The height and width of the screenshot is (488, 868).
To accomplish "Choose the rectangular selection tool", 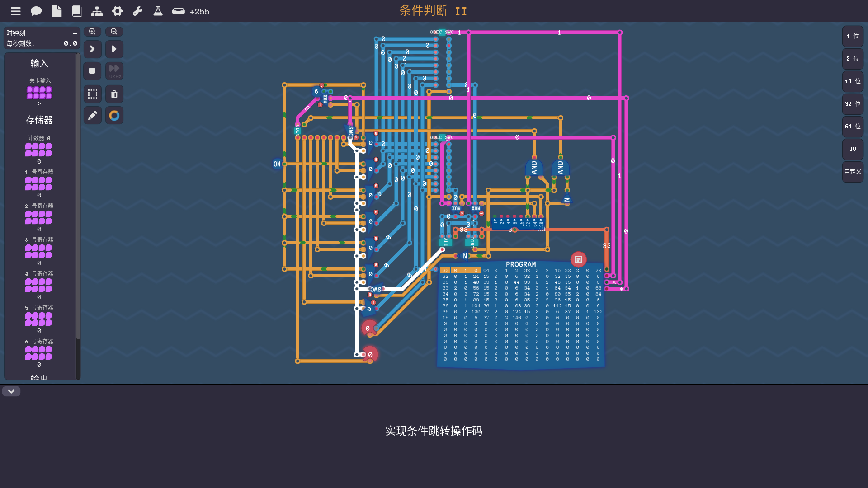I will [93, 94].
